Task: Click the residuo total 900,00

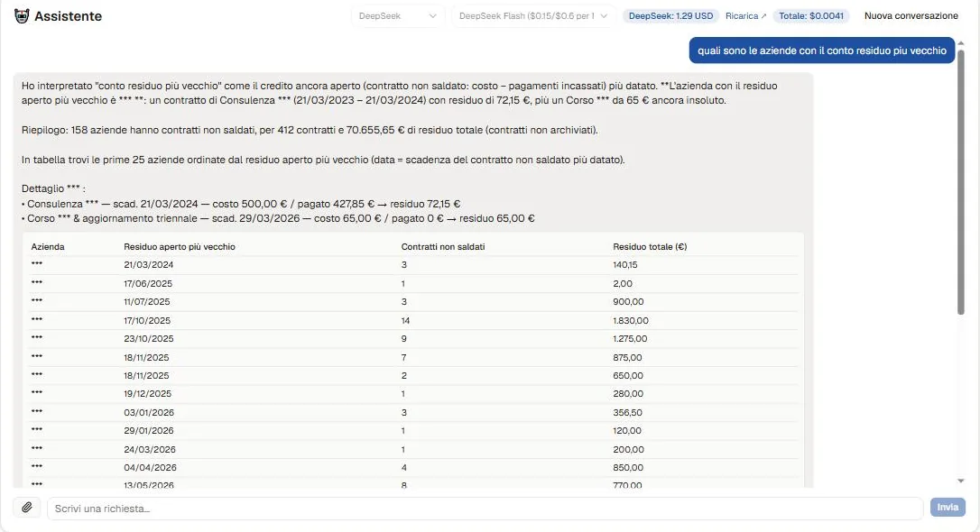Action: [628, 301]
